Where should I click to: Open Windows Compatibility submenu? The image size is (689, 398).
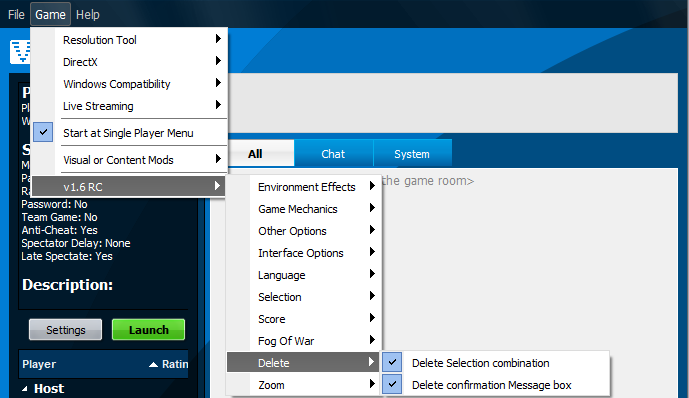(x=130, y=84)
